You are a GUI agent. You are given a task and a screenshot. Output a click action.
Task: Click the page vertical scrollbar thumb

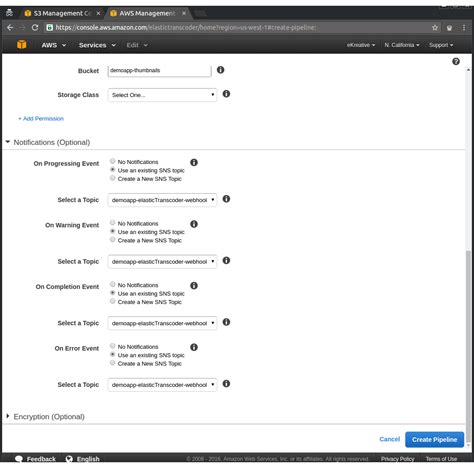[468, 347]
